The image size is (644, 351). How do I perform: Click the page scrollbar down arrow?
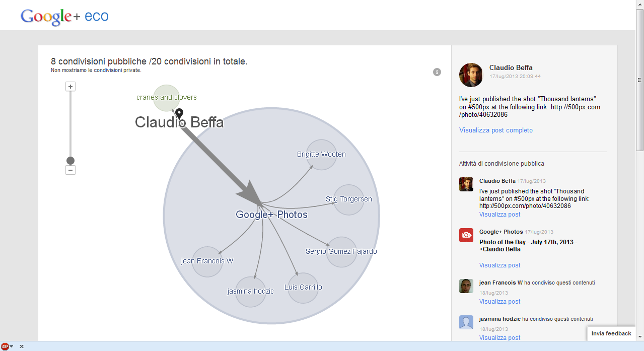coord(640,336)
